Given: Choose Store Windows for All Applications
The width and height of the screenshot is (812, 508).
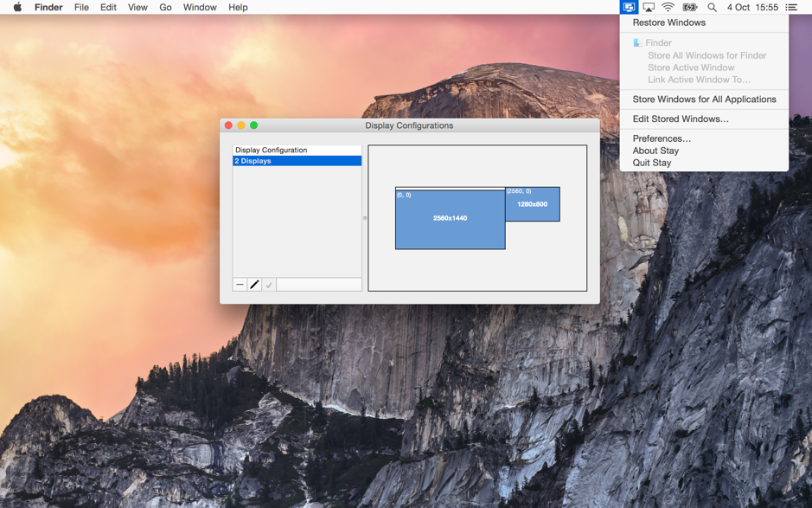Looking at the screenshot, I should (x=704, y=100).
